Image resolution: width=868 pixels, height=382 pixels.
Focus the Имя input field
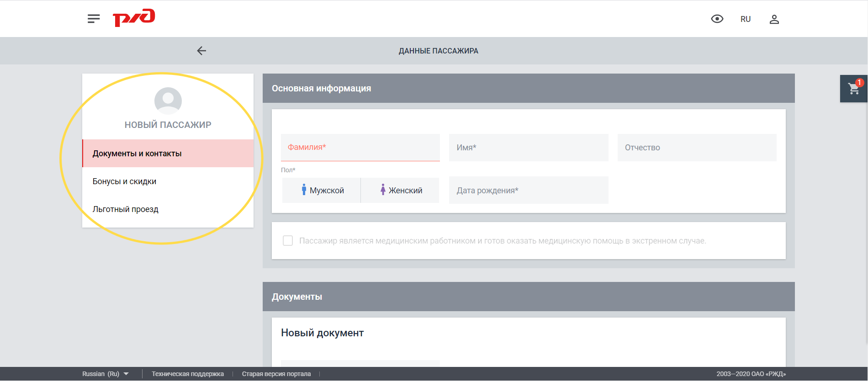(529, 148)
